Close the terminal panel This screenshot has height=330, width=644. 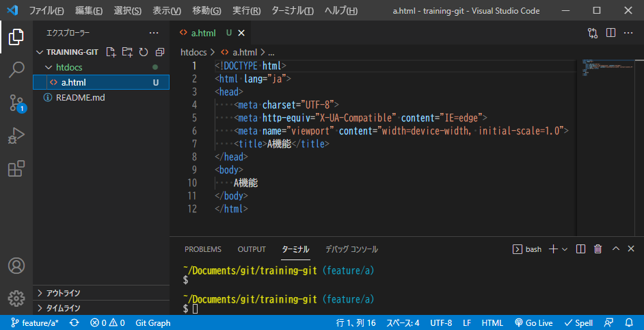631,249
